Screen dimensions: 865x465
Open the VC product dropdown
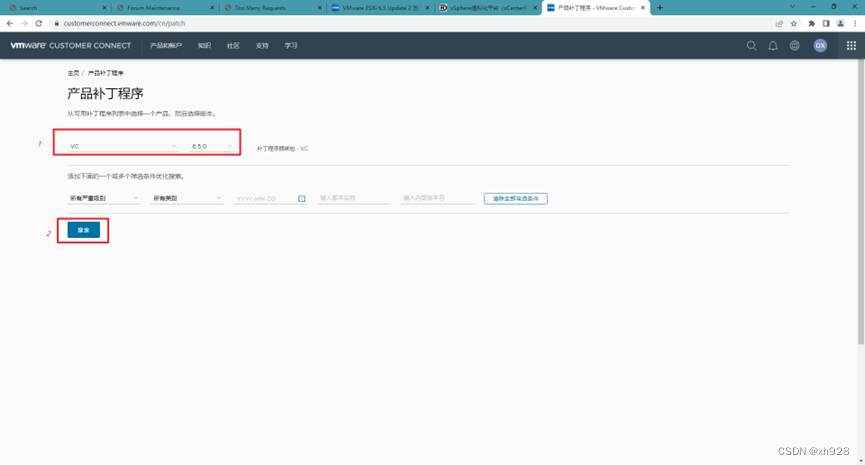tap(123, 146)
